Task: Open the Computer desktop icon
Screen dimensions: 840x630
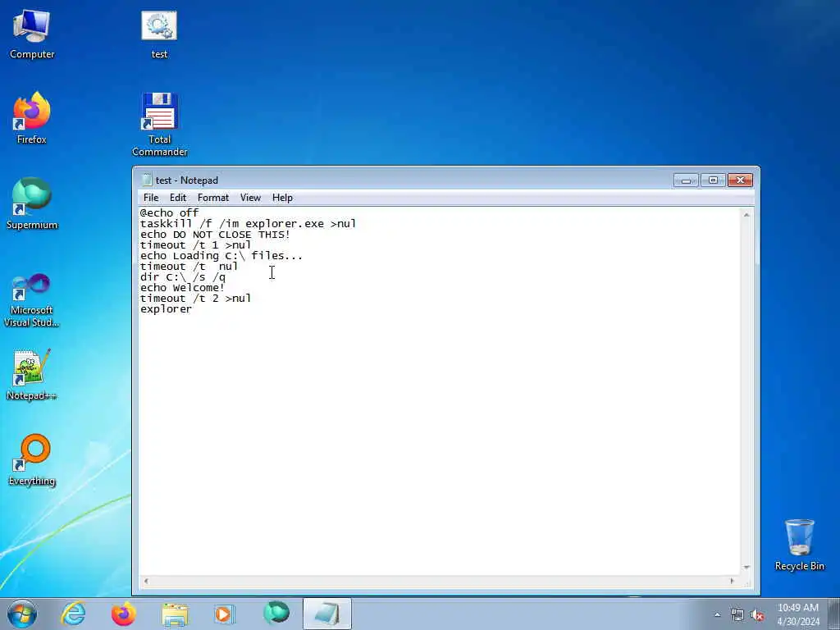Action: pyautogui.click(x=32, y=34)
